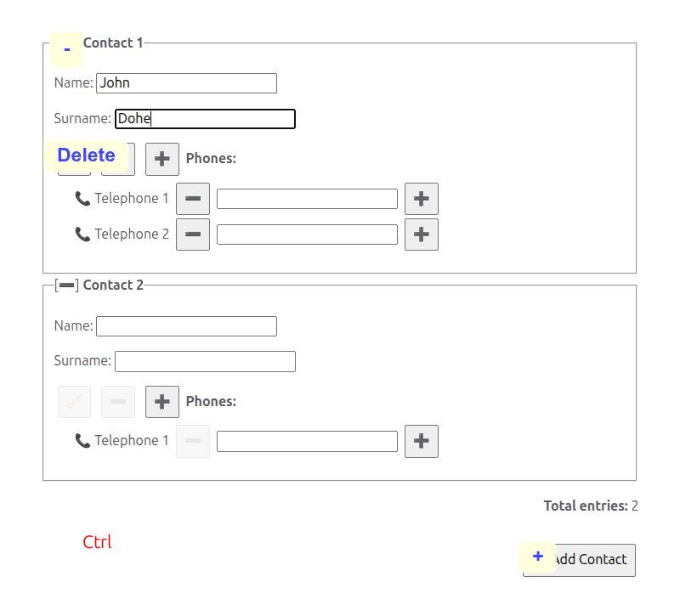
Task: Click the empty Name field in Contact 2
Action: tap(186, 326)
